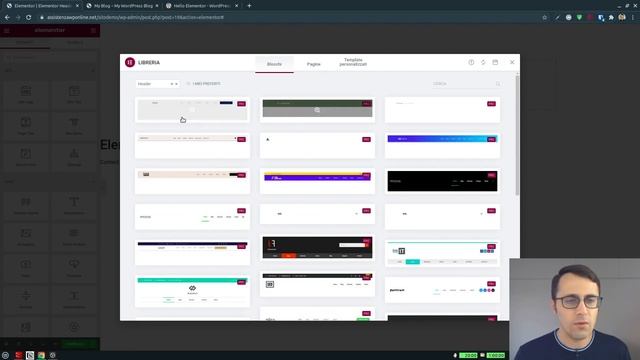Screen dimensions: 640x360
Task: Select the solid black header template
Action: [442, 181]
